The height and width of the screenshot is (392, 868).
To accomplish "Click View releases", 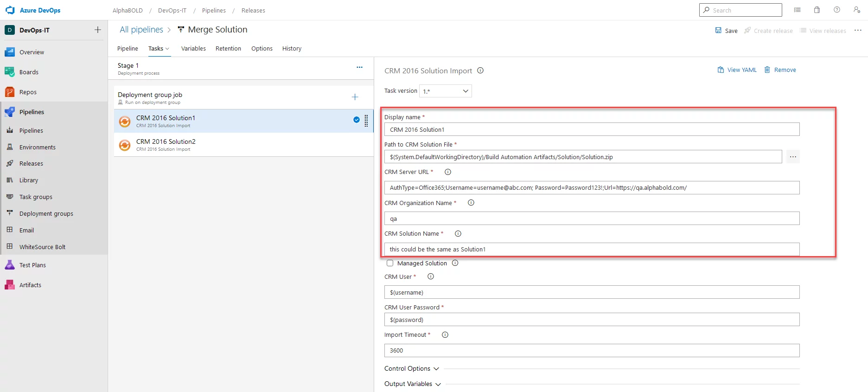I will point(823,31).
